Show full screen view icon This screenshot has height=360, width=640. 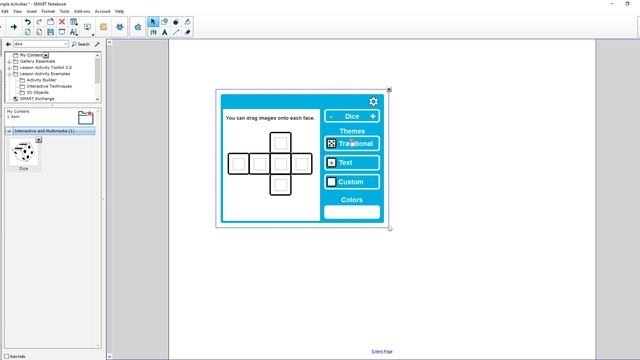coord(62,32)
